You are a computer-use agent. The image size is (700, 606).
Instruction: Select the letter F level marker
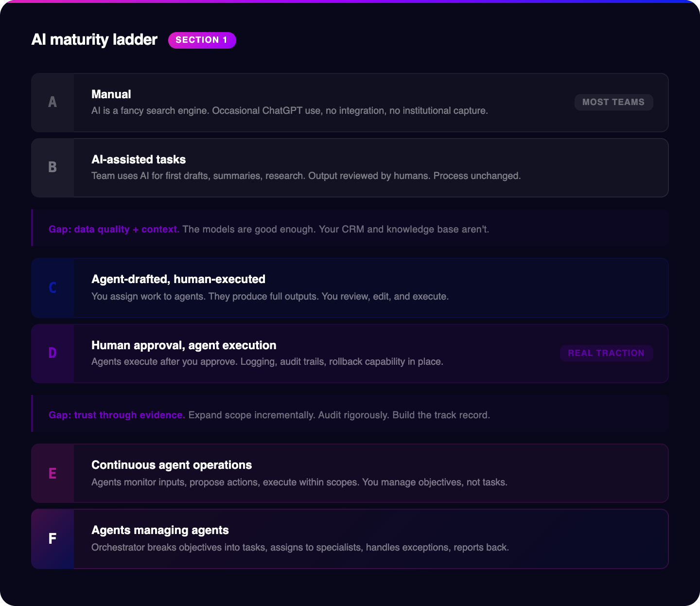[52, 539]
